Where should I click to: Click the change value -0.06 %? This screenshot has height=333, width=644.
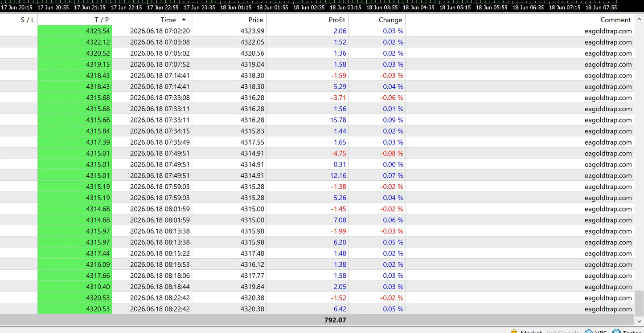click(x=392, y=97)
